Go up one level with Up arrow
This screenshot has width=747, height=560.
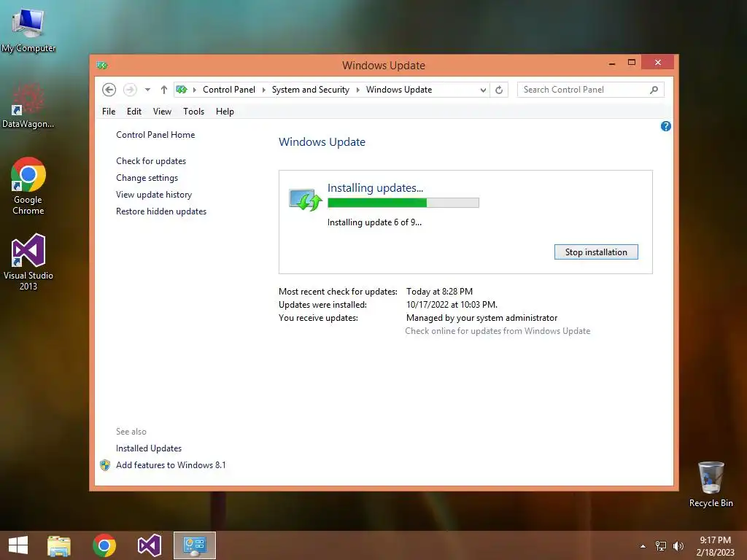click(x=164, y=90)
